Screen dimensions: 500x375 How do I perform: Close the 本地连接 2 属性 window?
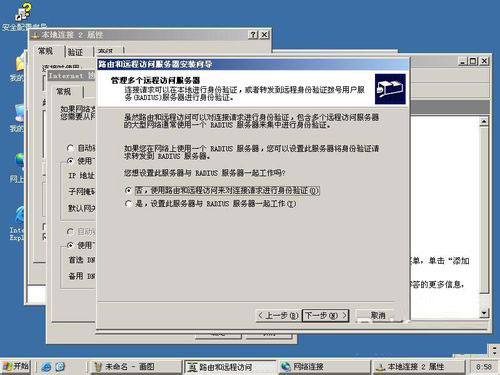click(264, 35)
